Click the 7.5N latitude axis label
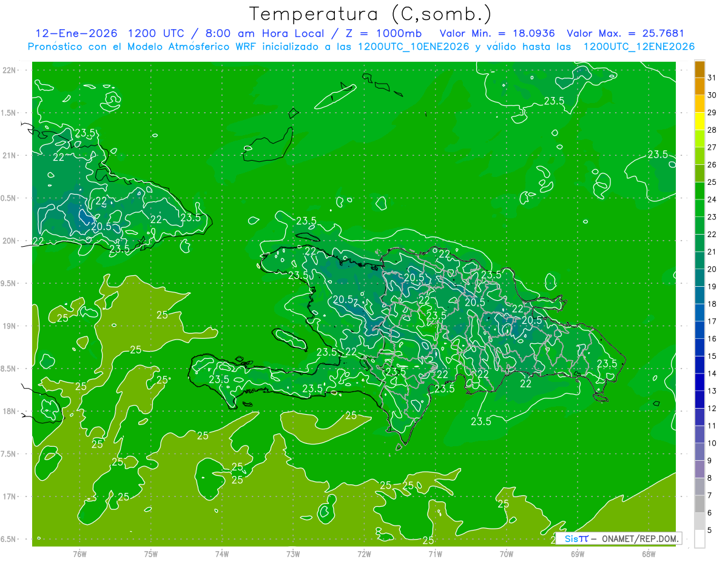This screenshot has width=728, height=562. (8, 454)
